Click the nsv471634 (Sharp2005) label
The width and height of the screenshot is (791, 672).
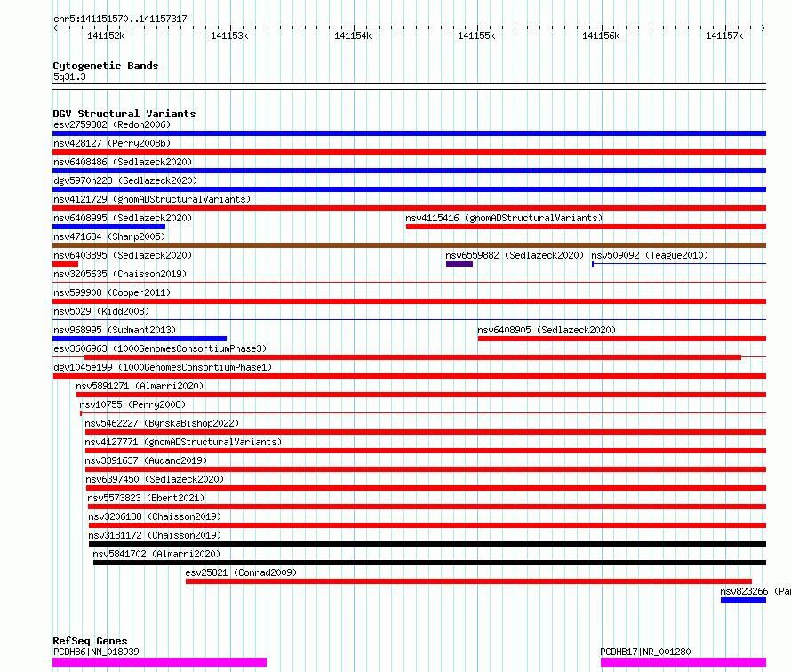click(109, 236)
